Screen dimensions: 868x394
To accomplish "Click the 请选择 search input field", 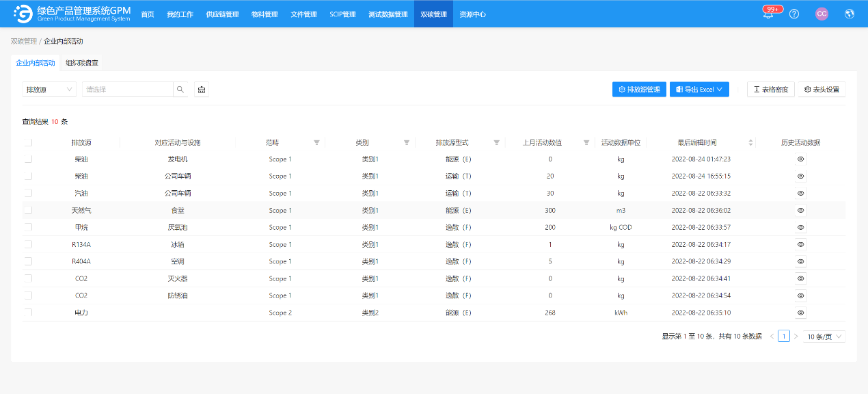I will tap(127, 90).
